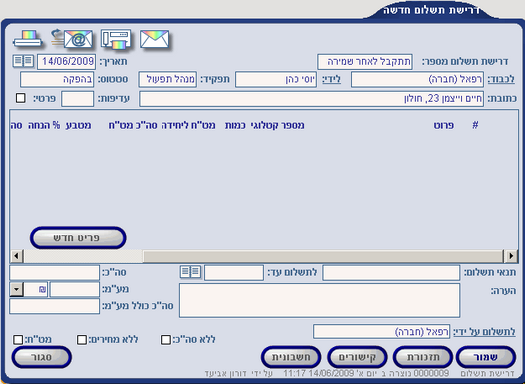
Task: Click the לתשלום על ידי payer field
Action: click(381, 331)
